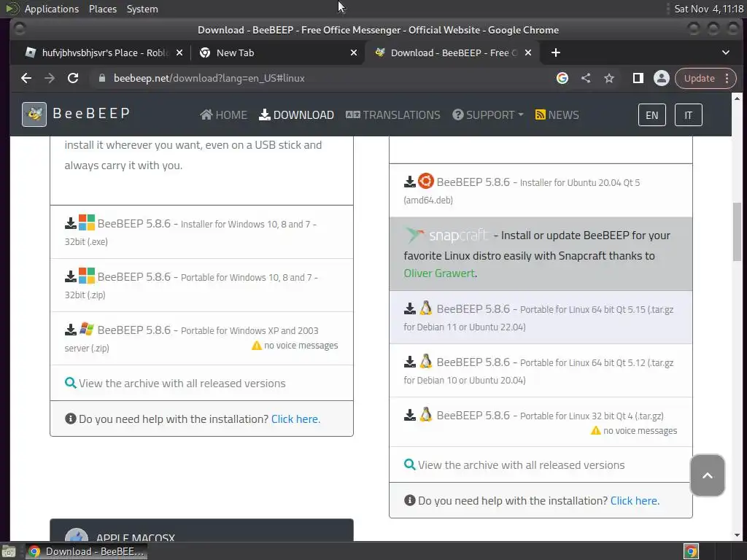This screenshot has height=560, width=747.
Task: Click the penguin icon for Qt 5.12 tarball
Action: point(426,362)
